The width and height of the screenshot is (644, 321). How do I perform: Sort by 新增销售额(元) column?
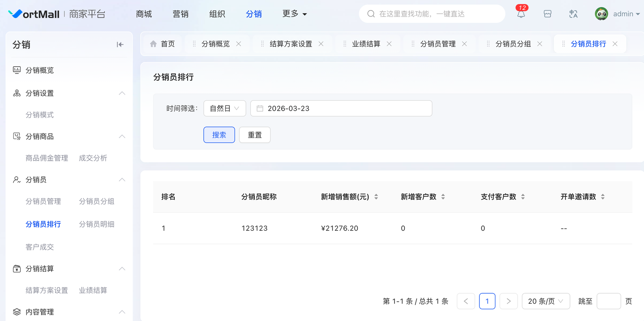tap(376, 197)
